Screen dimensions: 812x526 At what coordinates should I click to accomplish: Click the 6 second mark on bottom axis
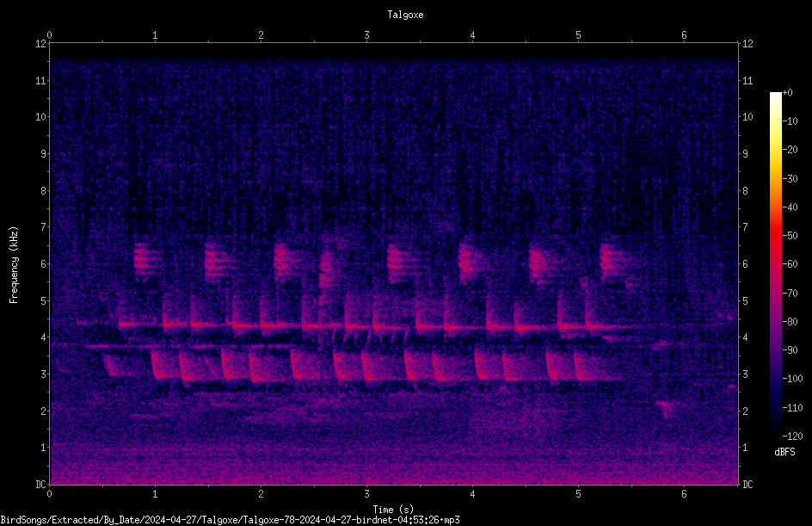[x=684, y=494]
